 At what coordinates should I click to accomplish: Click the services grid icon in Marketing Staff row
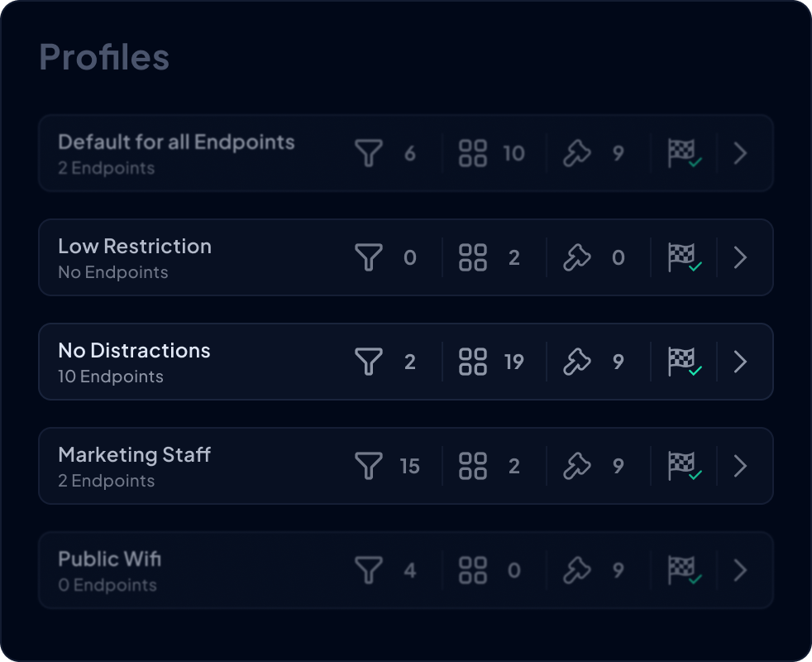473,466
